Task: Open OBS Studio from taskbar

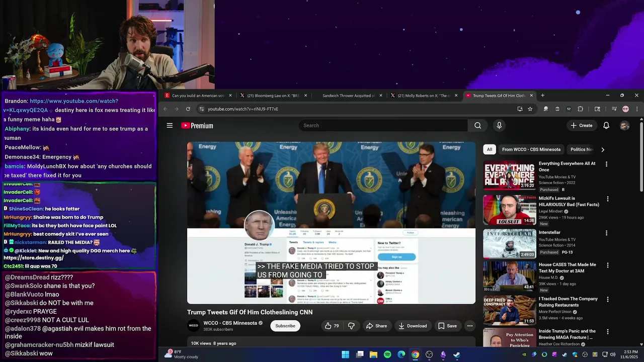Action: [429, 354]
